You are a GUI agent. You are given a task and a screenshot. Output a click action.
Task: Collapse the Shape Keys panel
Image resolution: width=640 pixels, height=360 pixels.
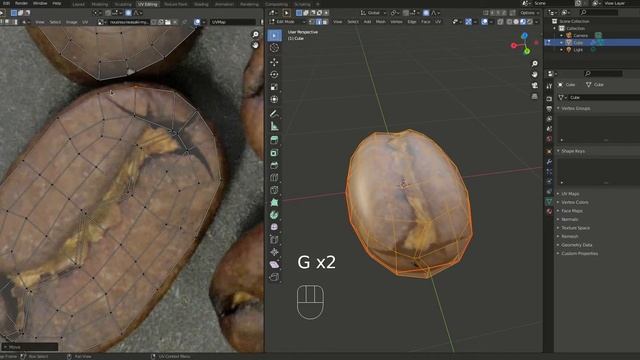click(x=573, y=151)
